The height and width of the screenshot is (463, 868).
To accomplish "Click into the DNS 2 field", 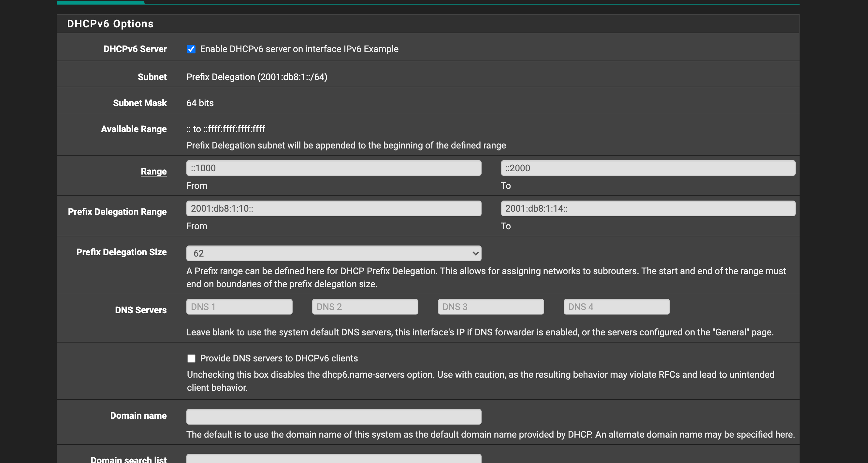I will [x=365, y=307].
